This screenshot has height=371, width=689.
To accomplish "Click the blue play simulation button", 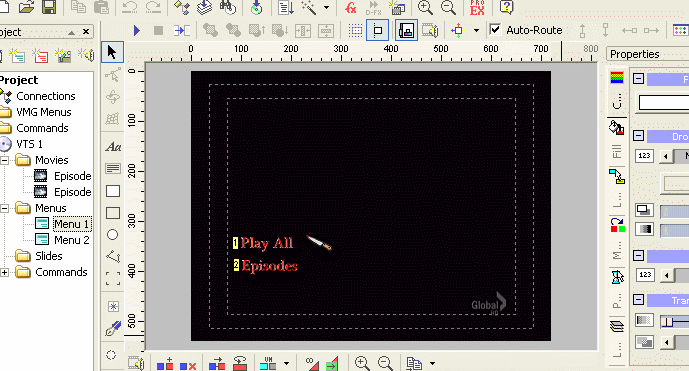I will [x=137, y=30].
